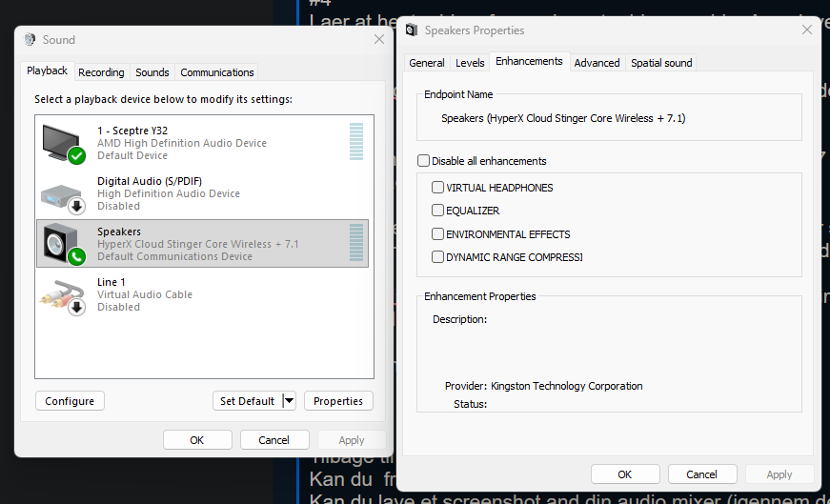830x504 pixels.
Task: Click Apply in Speakers Properties
Action: [779, 474]
